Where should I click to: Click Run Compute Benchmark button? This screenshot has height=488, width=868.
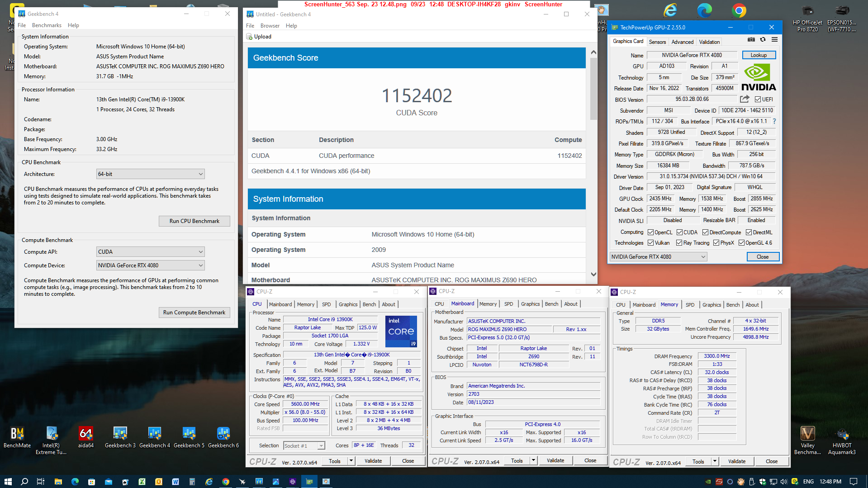[194, 313]
